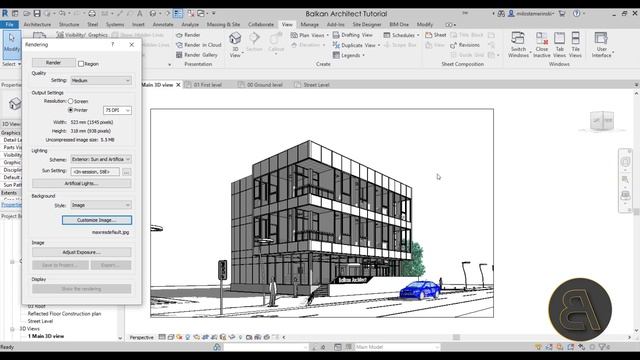Click Close Inactive views icon
Image resolution: width=640 pixels, height=360 pixels.
[x=542, y=39]
